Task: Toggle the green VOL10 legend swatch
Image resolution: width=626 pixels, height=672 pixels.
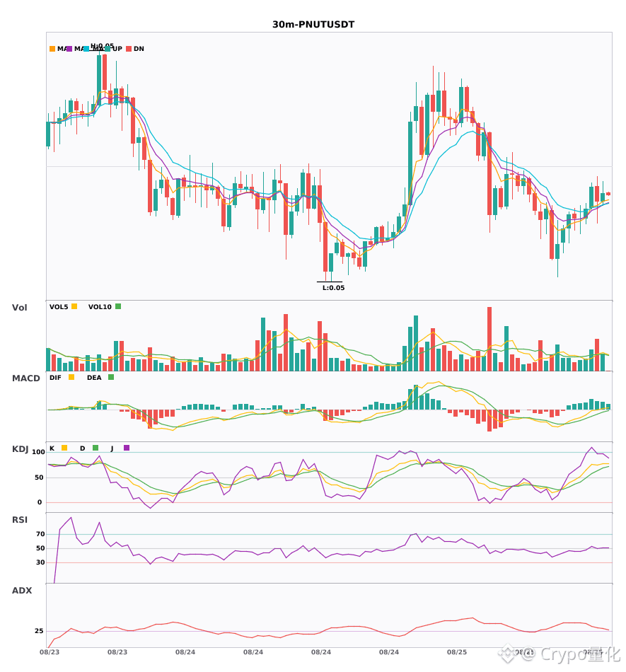Action: 118,306
